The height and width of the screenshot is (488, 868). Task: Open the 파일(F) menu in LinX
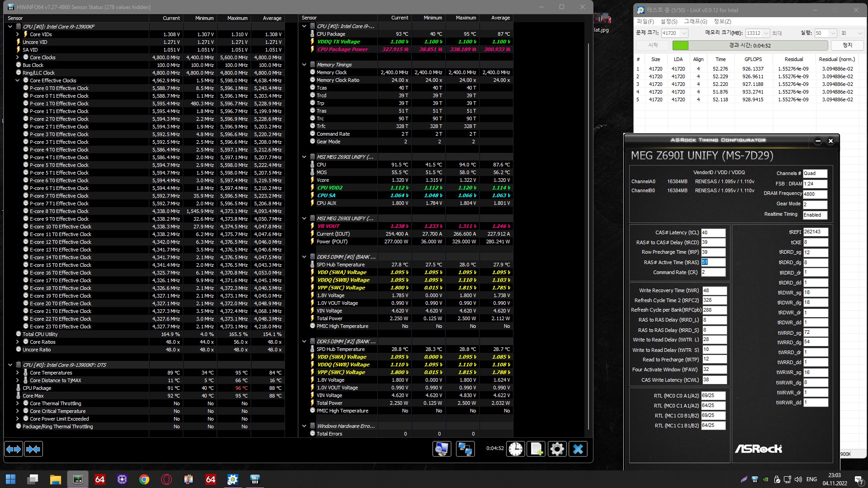645,22
